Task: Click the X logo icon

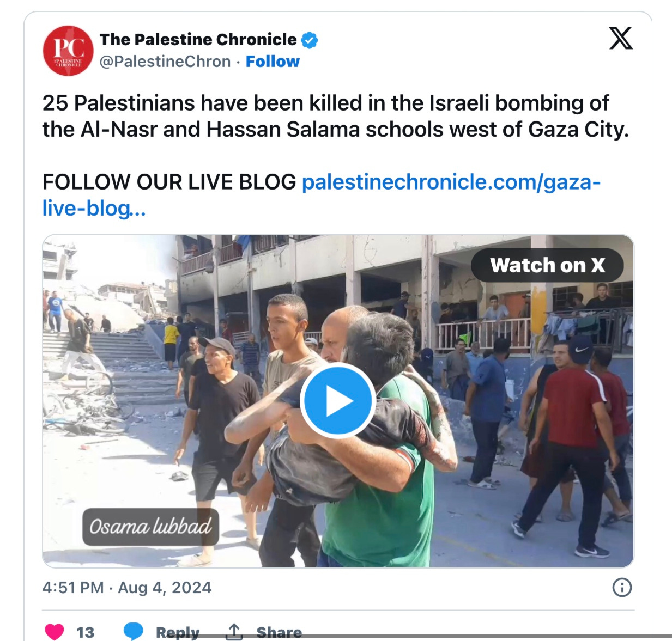Action: 621,38
